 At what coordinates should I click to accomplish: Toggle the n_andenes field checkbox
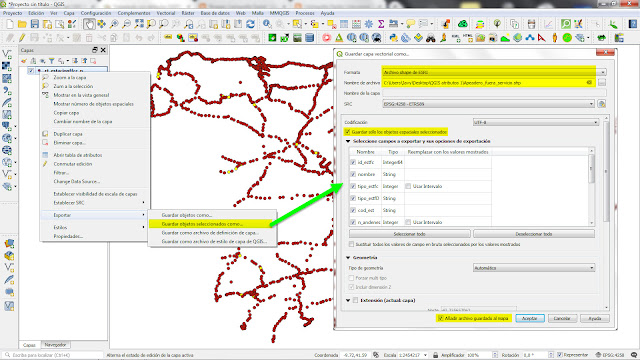point(353,222)
